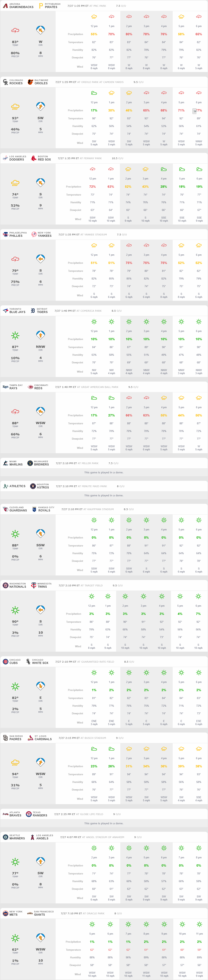Click thunderstorm summary icon for Diamondbacks–Pirates game

click(x=15, y=30)
